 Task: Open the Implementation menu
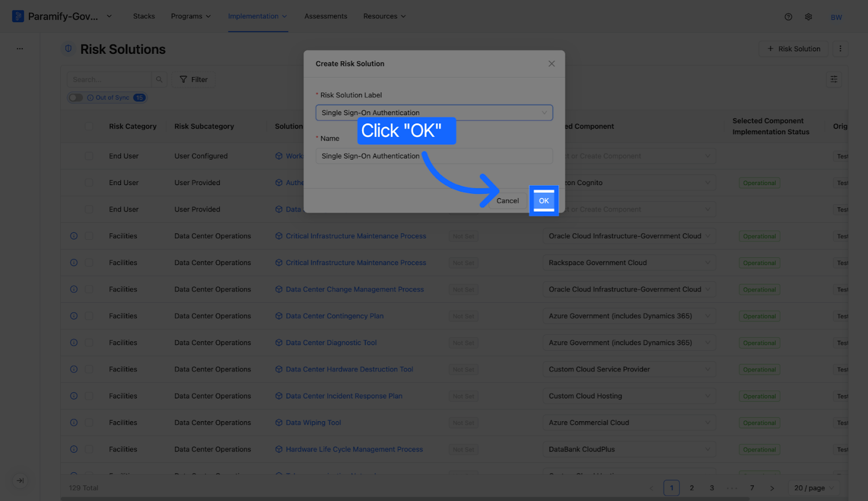[x=258, y=16]
